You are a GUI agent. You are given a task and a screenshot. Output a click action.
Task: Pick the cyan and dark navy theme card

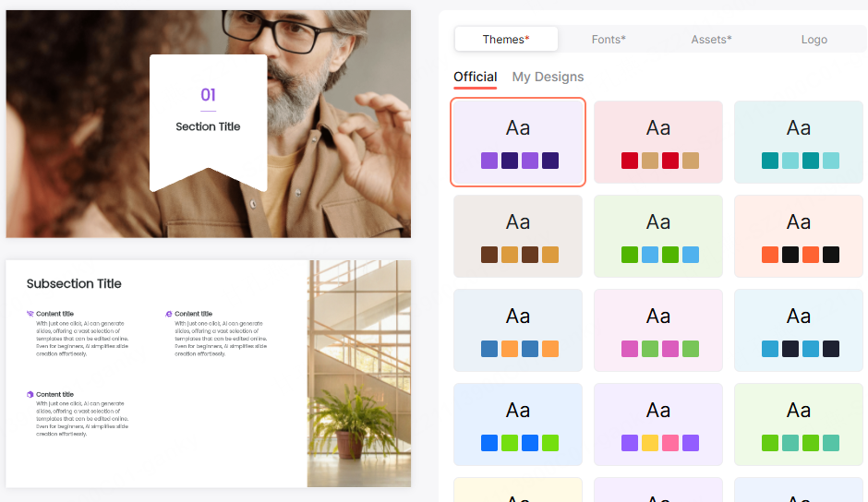point(798,330)
